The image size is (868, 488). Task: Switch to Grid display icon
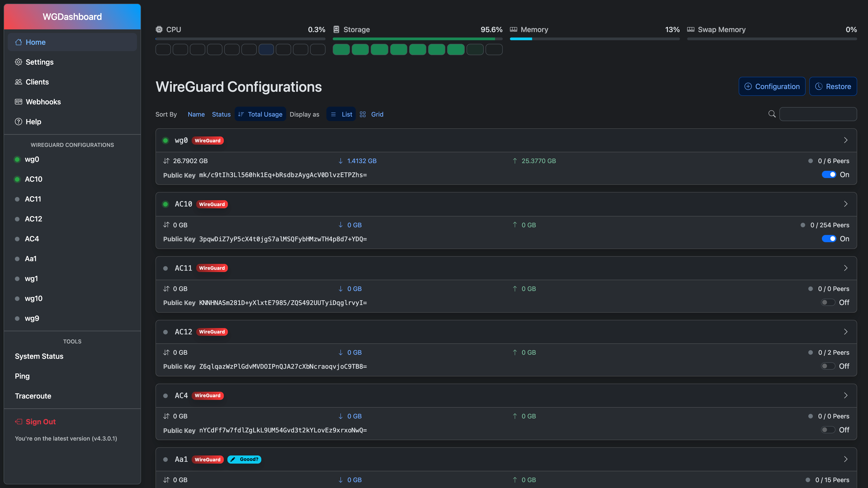(x=363, y=114)
